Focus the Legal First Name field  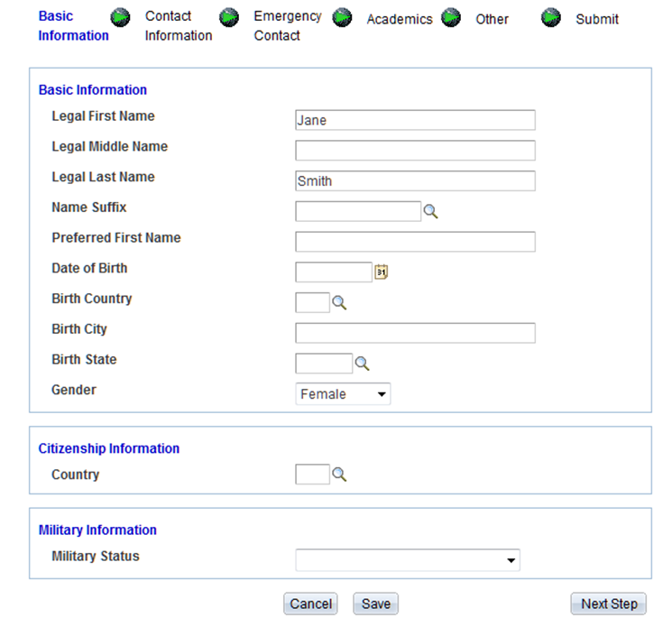point(415,120)
